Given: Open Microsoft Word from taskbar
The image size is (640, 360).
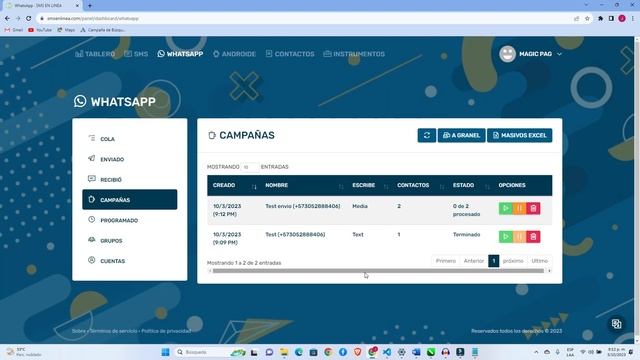Looking at the screenshot, I should (x=416, y=352).
